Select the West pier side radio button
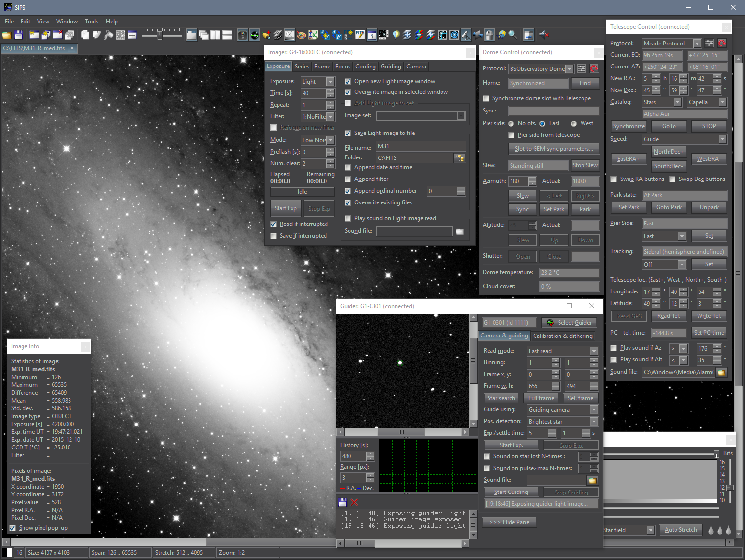This screenshot has height=560, width=745. tap(573, 124)
